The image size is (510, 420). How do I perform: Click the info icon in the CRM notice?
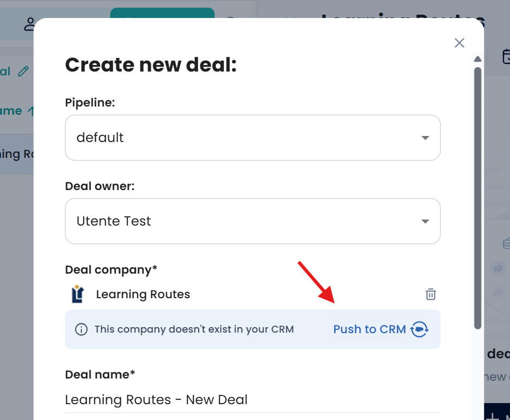(81, 329)
